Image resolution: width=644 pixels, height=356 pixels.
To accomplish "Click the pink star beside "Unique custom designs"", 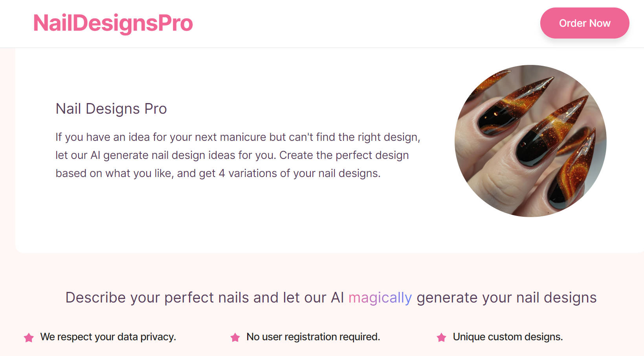I will [442, 337].
